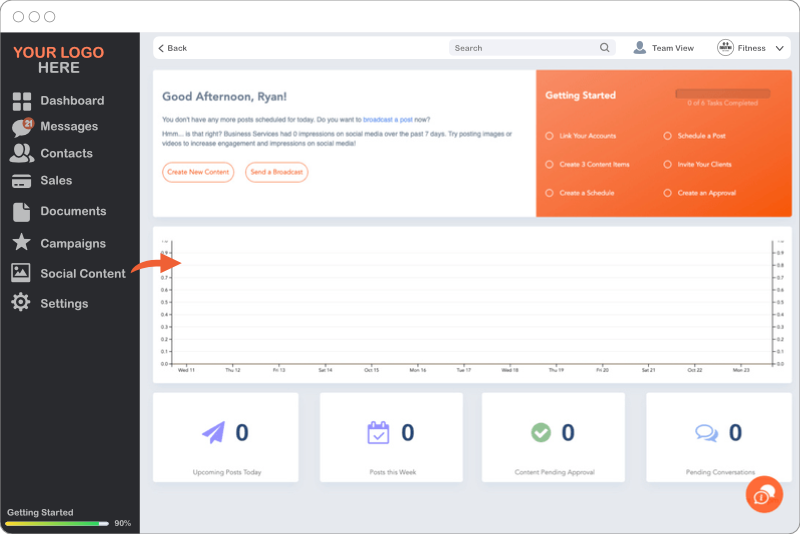Select the Sales credit card icon

click(x=21, y=181)
